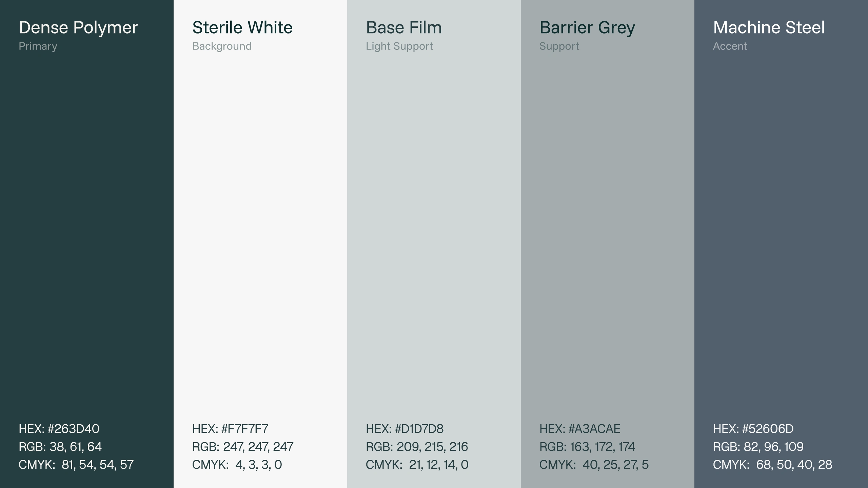Click the HEX #263D40 value
This screenshot has height=488, width=868.
tap(59, 429)
